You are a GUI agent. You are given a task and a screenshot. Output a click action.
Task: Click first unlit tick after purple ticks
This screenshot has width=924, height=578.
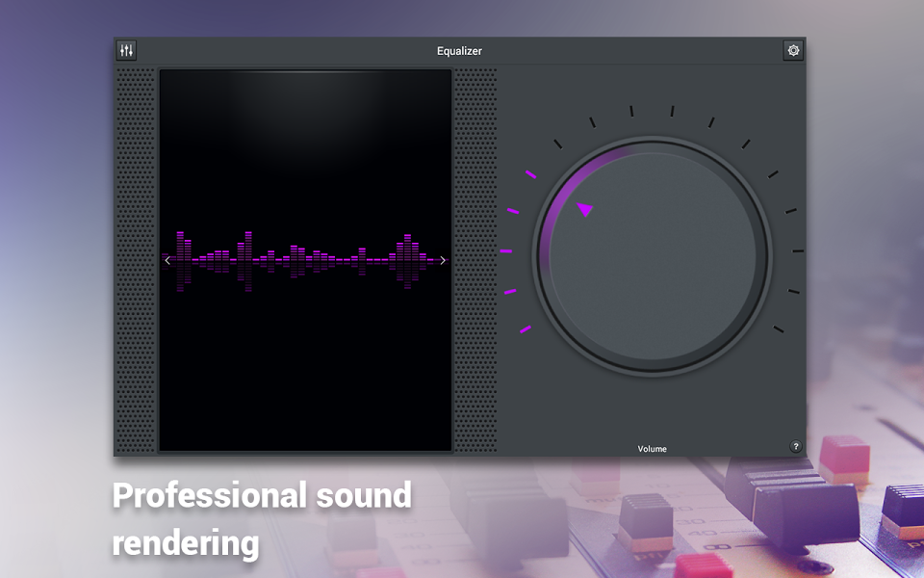coord(557,144)
